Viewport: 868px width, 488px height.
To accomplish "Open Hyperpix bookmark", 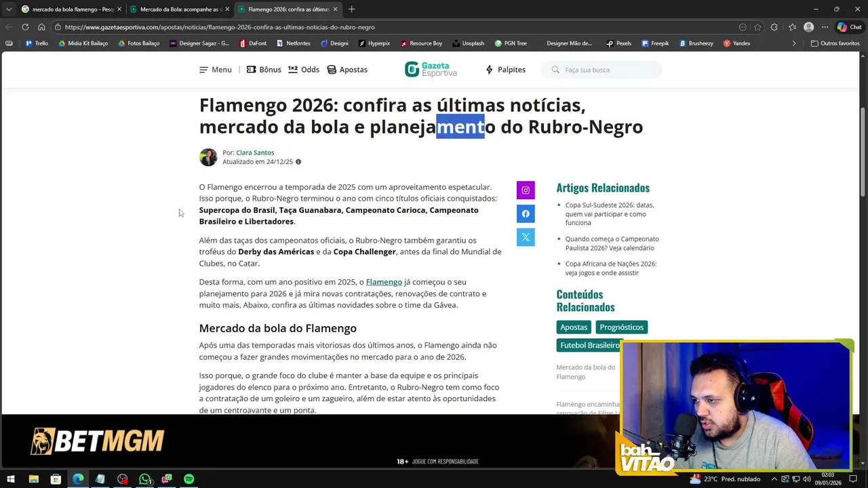I will coord(374,43).
